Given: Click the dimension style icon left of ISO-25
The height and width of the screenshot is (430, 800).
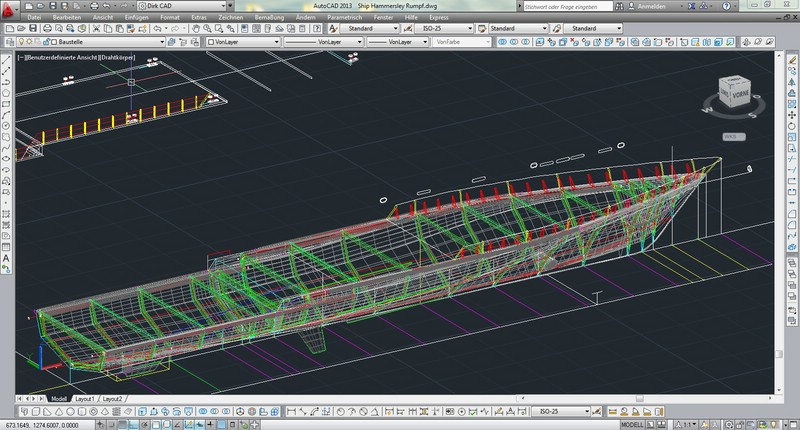Looking at the screenshot, I should [408, 29].
